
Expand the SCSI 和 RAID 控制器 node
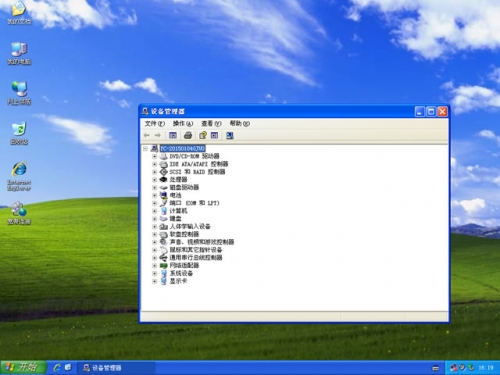[154, 172]
